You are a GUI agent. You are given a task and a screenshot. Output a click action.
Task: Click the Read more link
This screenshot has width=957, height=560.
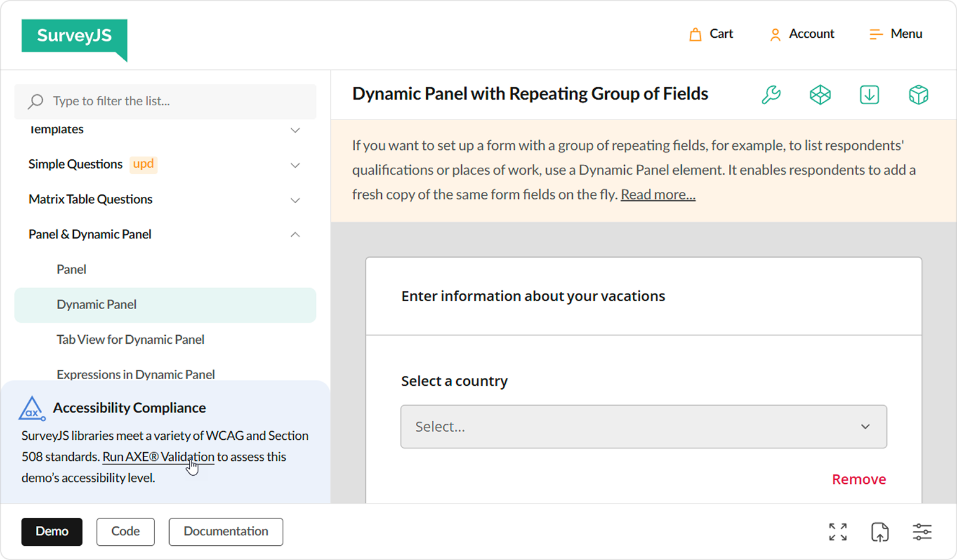[x=657, y=194]
